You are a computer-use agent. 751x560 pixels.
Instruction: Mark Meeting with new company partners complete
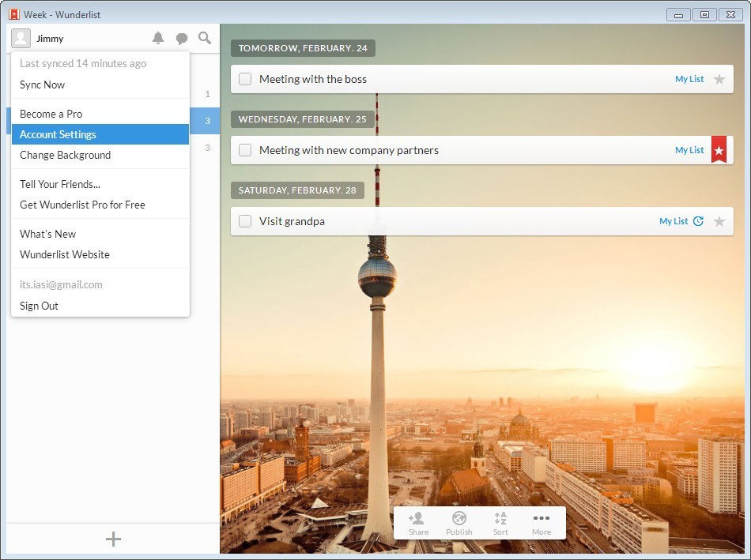pos(245,150)
